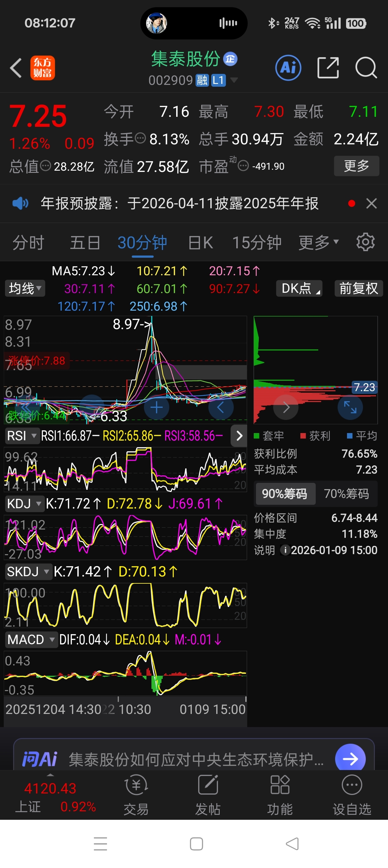
Task: Tap Android home button
Action: (x=197, y=844)
